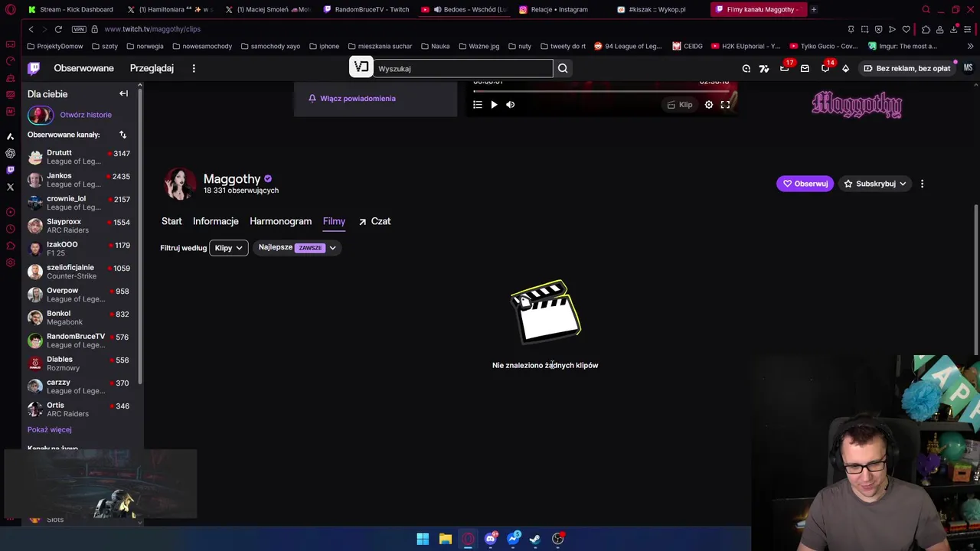Open Maggothy channel avatar

pyautogui.click(x=180, y=184)
